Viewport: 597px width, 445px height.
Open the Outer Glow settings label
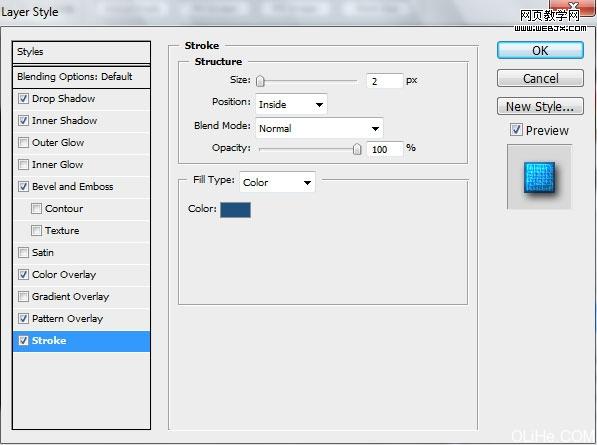point(58,143)
